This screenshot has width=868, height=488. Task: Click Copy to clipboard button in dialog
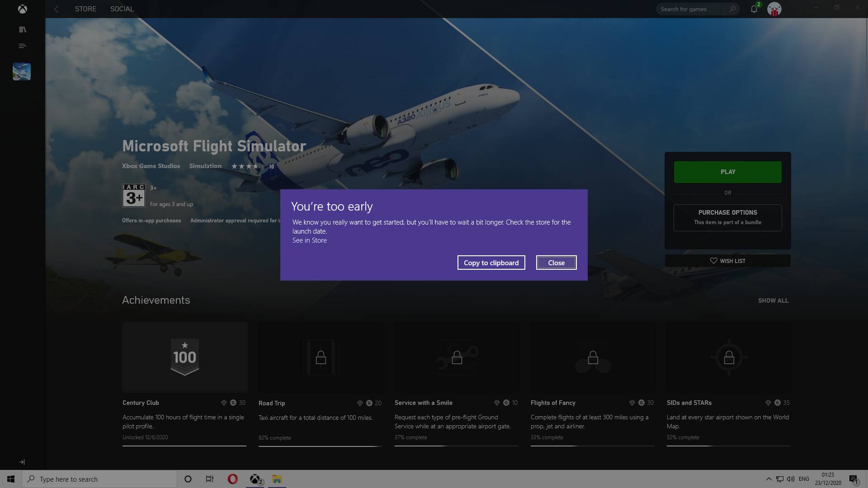491,262
